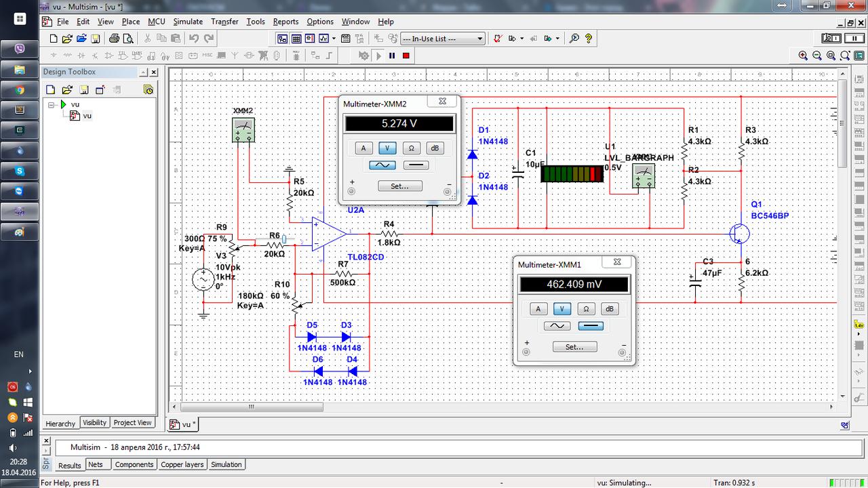Click Set... button on Multimeter-XMM1
Screen dimensions: 868x488
tap(574, 346)
